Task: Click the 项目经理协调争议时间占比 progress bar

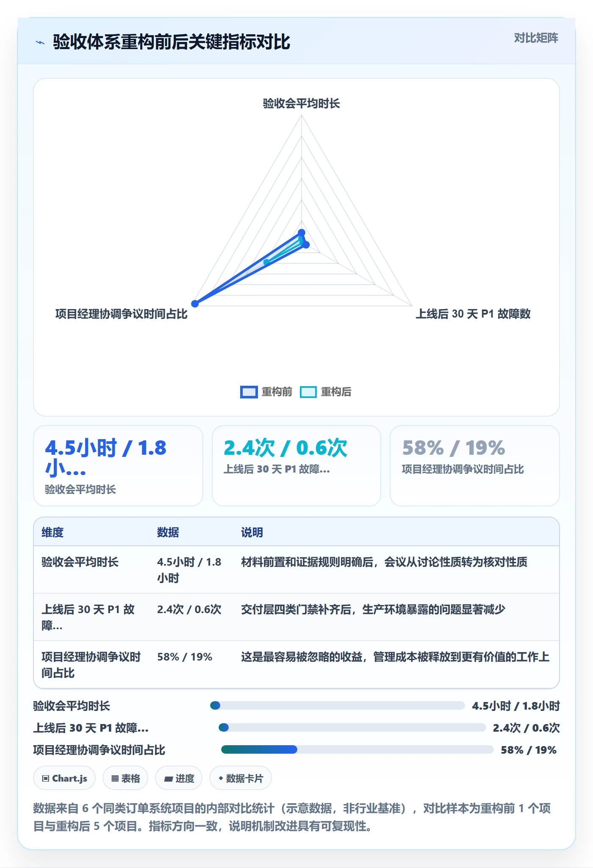Action: pos(357,749)
